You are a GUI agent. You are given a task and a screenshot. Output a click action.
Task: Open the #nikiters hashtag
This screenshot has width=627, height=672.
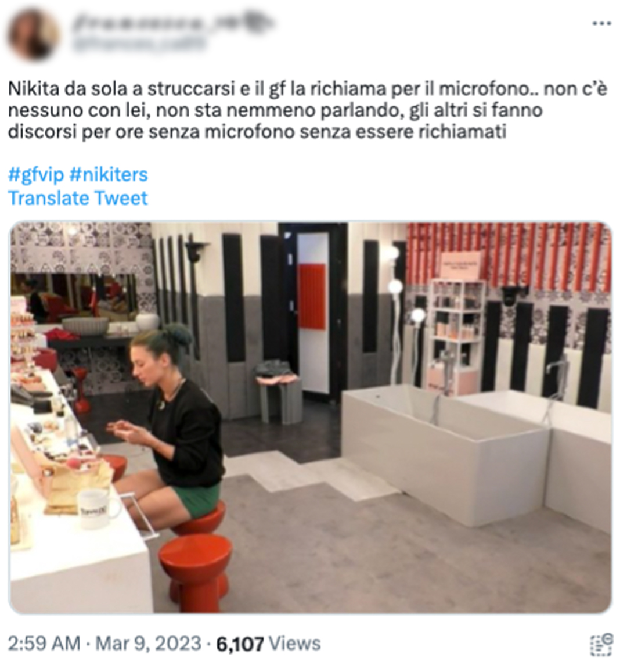[x=109, y=175]
